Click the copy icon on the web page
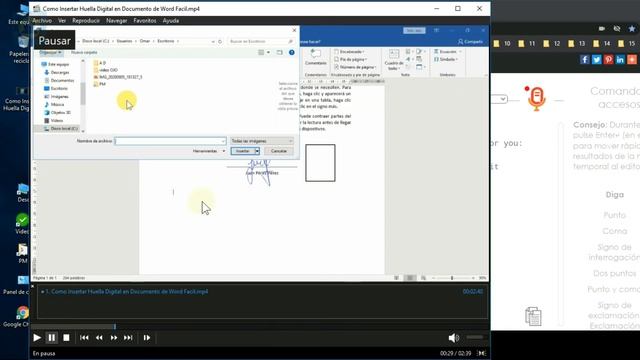Image resolution: width=640 pixels, height=360 pixels. tap(533, 316)
